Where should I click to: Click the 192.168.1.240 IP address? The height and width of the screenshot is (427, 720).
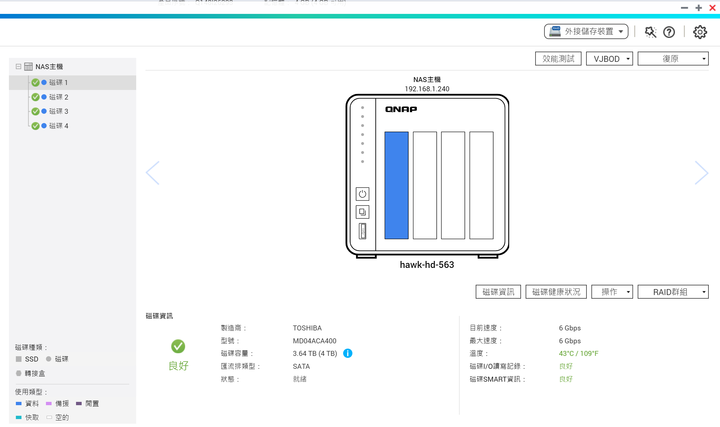pos(427,89)
